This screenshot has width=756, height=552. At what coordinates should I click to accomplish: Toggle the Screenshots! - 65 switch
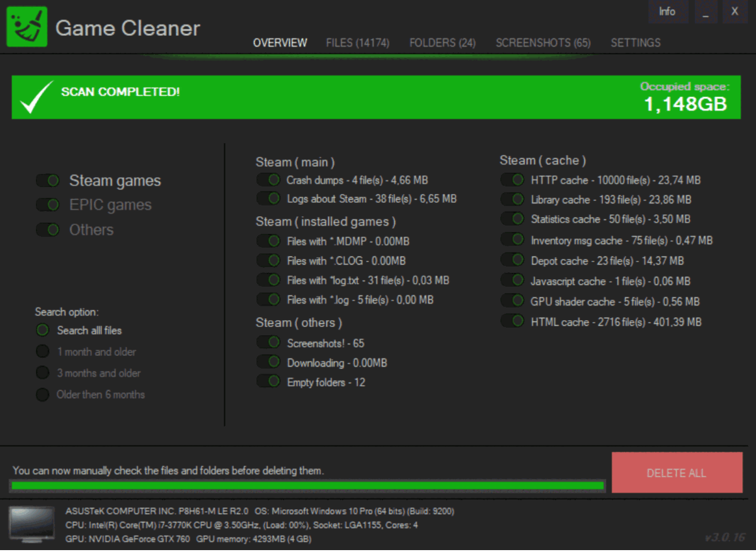pos(268,342)
